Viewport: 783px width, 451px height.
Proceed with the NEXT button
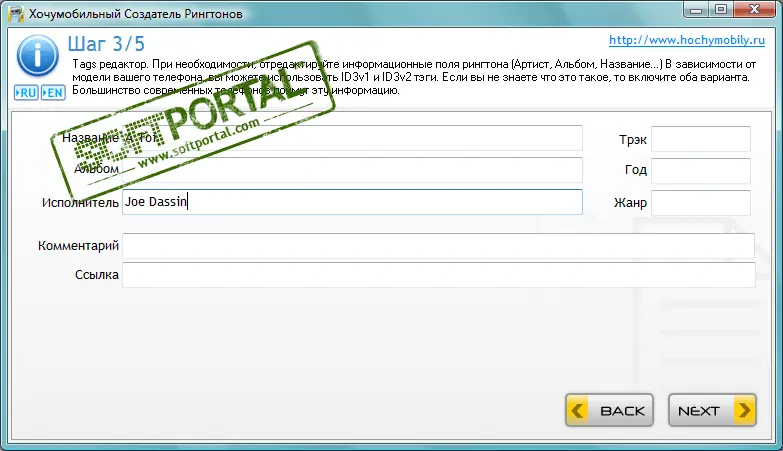click(712, 411)
